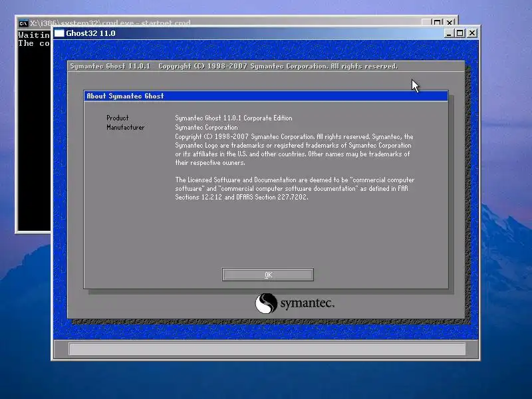Screen dimensions: 532x399
Task: Click 'their respective owners.' text line
Action: [x=210, y=162]
